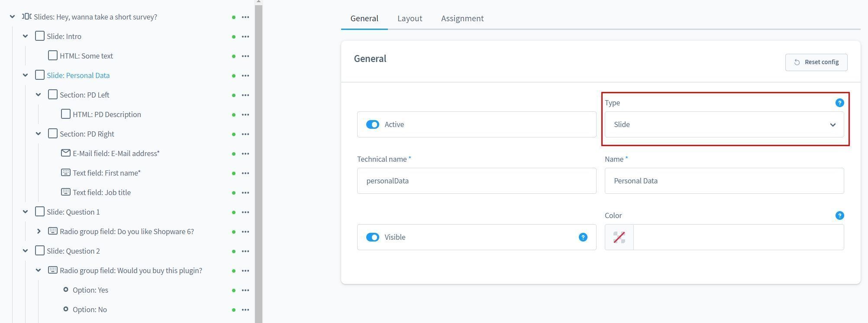Open three-dot menu for Option: Yes
868x323 pixels.
(245, 290)
